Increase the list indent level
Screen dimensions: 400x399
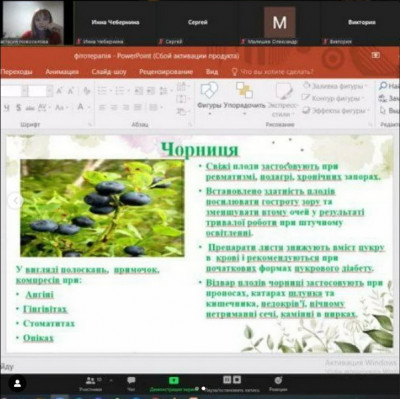click(151, 91)
